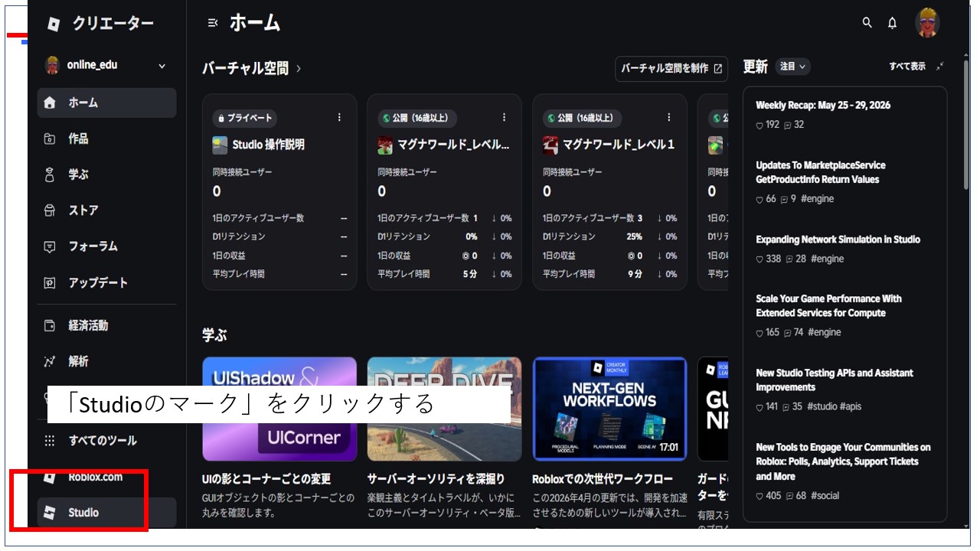Click #social tag on Communities post
This screenshot has width=980, height=551.
(825, 496)
